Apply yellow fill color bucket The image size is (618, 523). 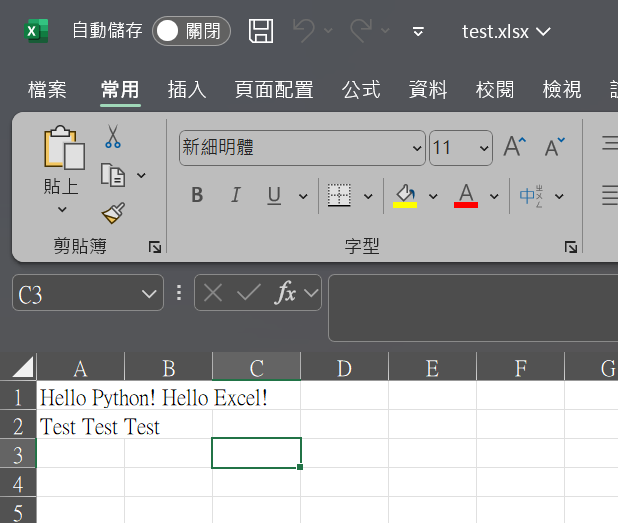(405, 195)
